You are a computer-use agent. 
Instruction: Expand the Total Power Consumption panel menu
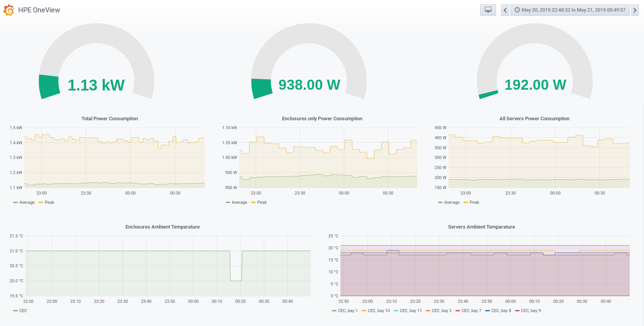110,119
